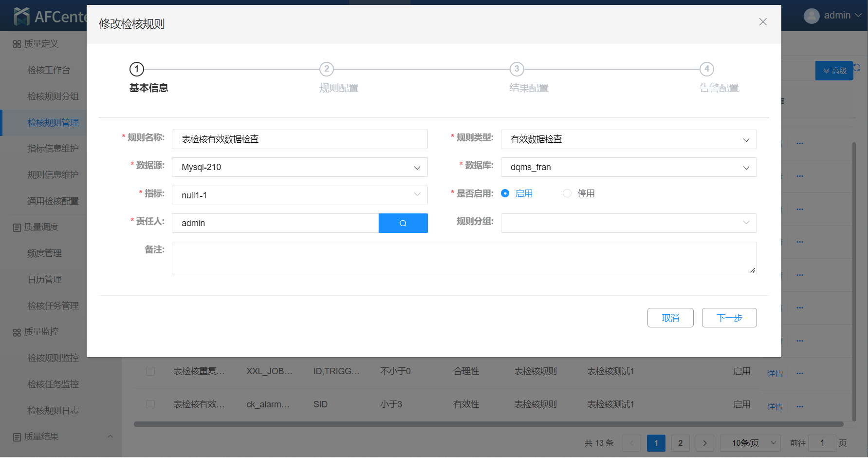This screenshot has width=868, height=458.
Task: Open the 规则类型 dropdown
Action: point(628,139)
